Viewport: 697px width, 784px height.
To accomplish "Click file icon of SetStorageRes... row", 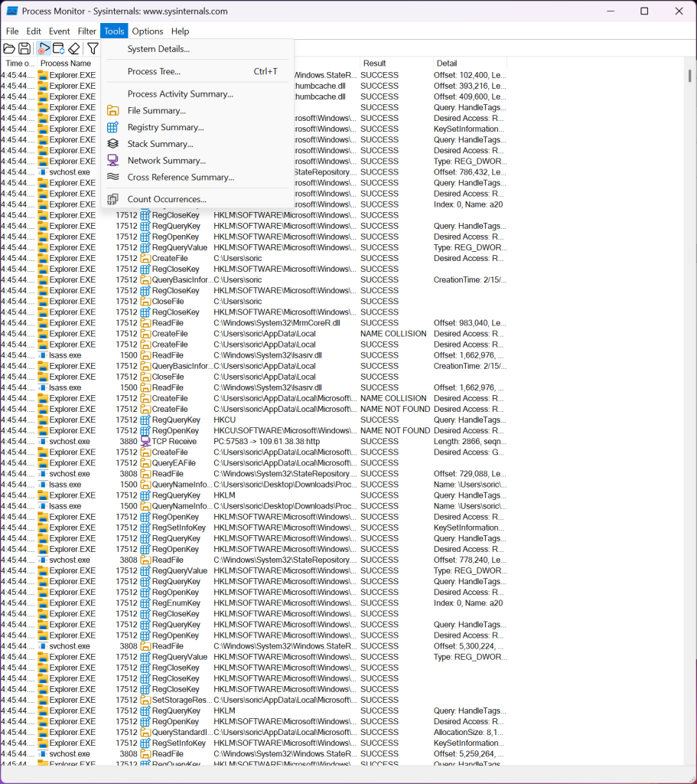I will point(145,700).
